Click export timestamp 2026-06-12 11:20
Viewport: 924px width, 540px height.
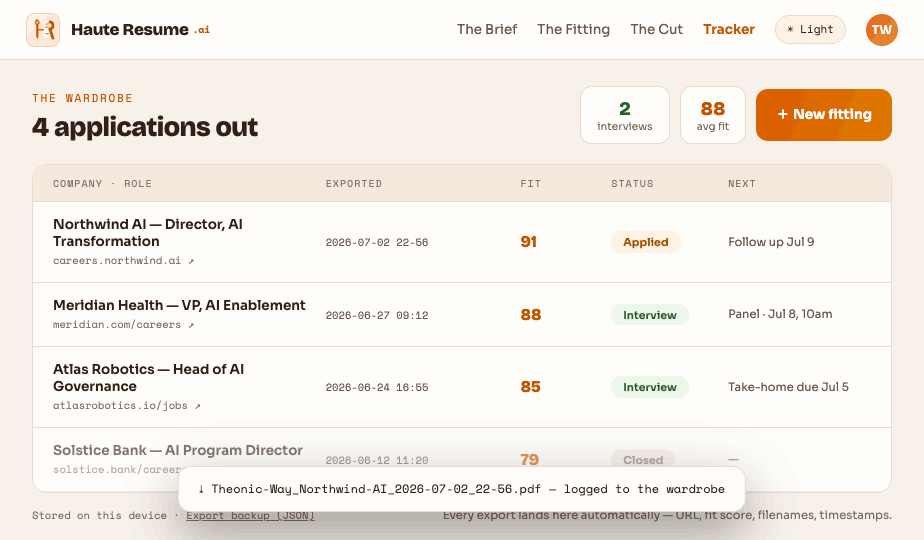[x=377, y=460]
